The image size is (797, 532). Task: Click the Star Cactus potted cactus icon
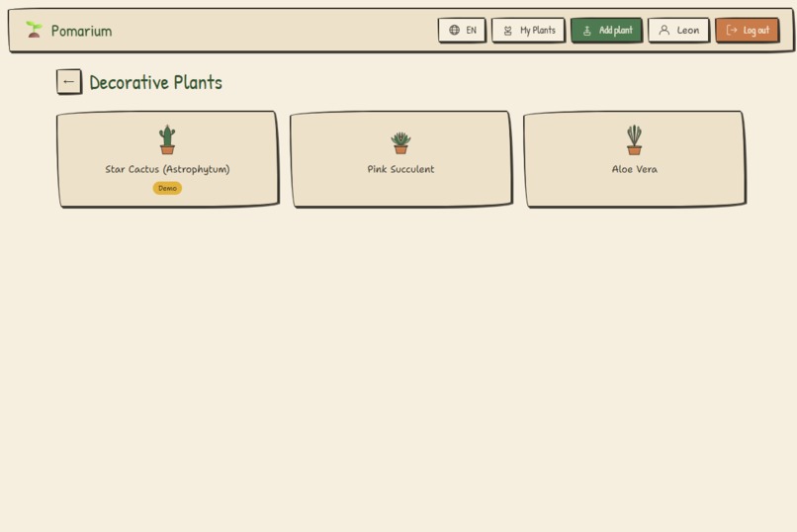(167, 139)
